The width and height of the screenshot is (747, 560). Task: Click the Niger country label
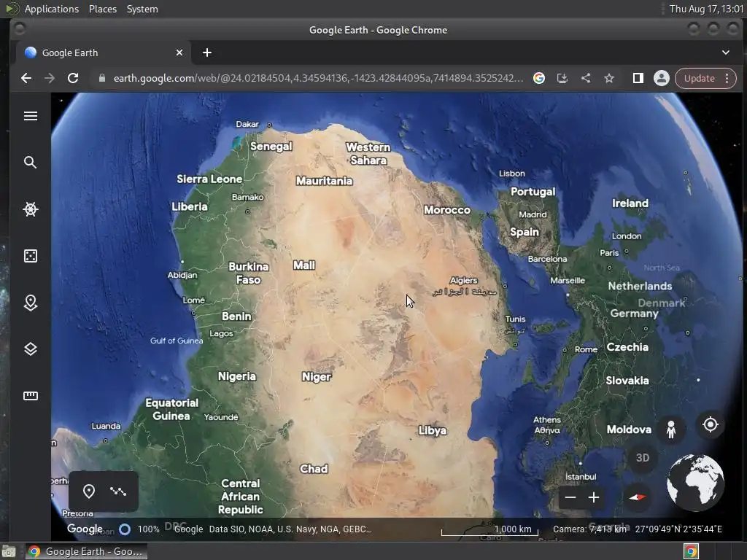coord(317,377)
